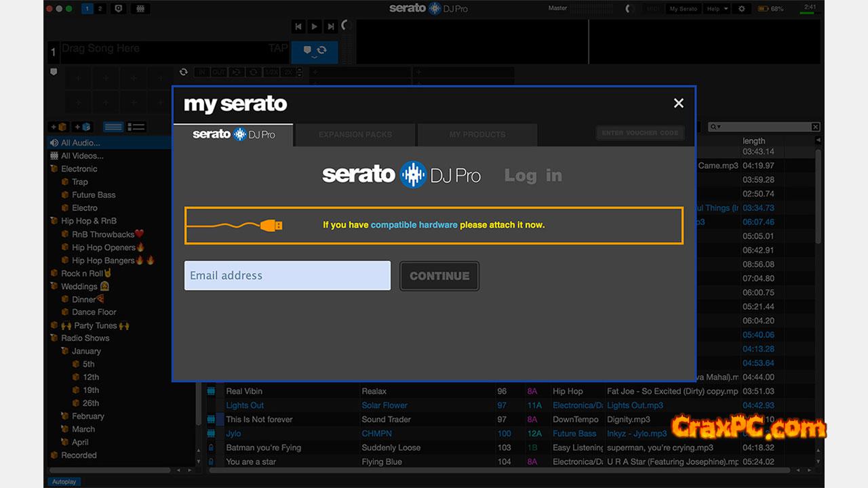Click the add smart crate icon

tap(82, 127)
